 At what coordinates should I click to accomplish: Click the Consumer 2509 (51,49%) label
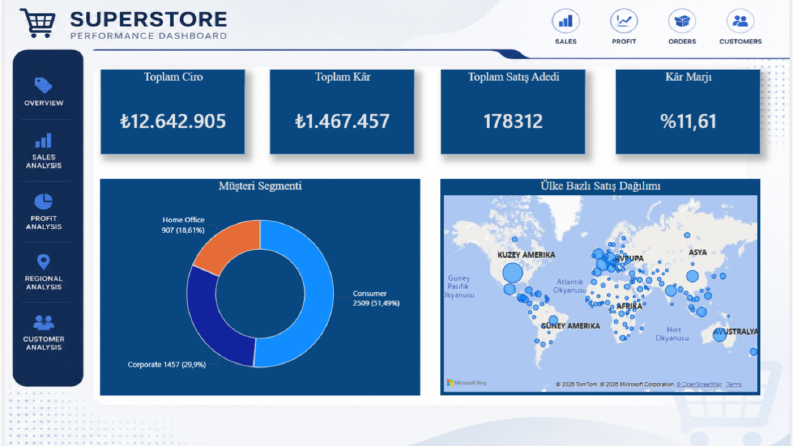pyautogui.click(x=376, y=298)
